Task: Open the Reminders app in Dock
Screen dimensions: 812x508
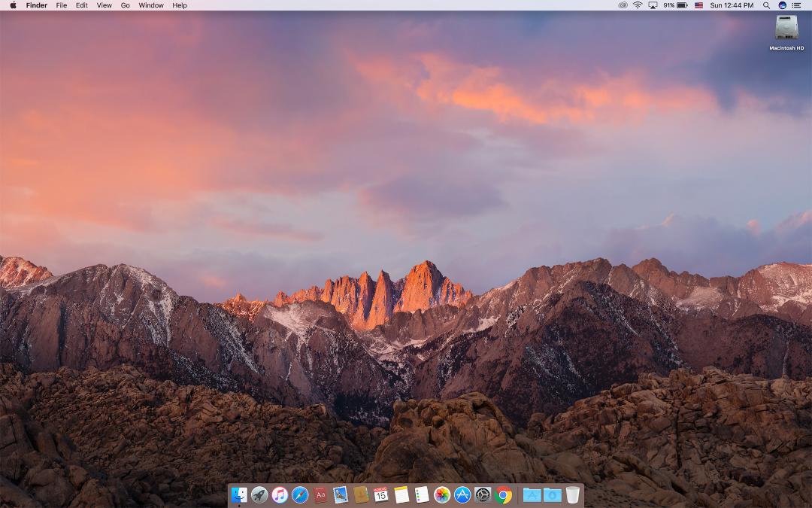Action: [422, 494]
